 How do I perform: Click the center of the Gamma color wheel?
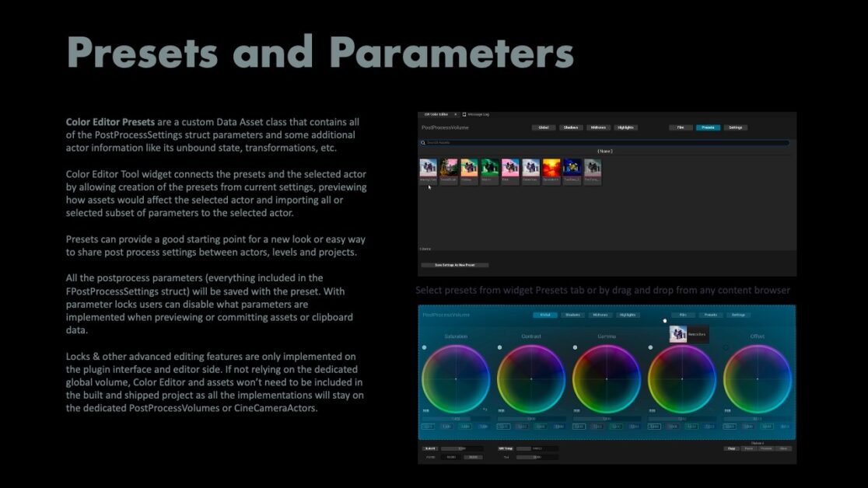(607, 378)
